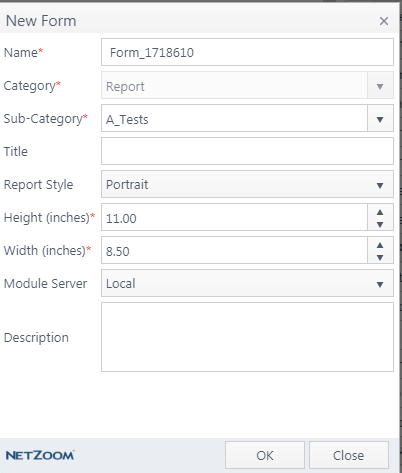402x473 pixels.
Task: Select the Height inches value field
Action: point(234,217)
